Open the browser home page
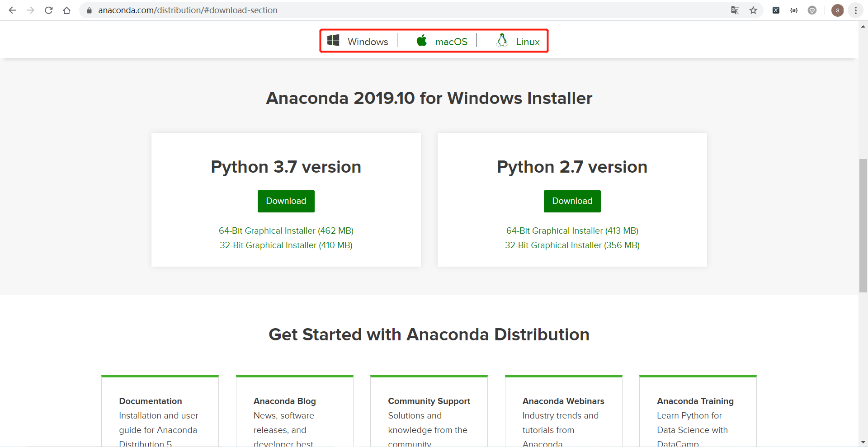The width and height of the screenshot is (868, 447). [67, 10]
